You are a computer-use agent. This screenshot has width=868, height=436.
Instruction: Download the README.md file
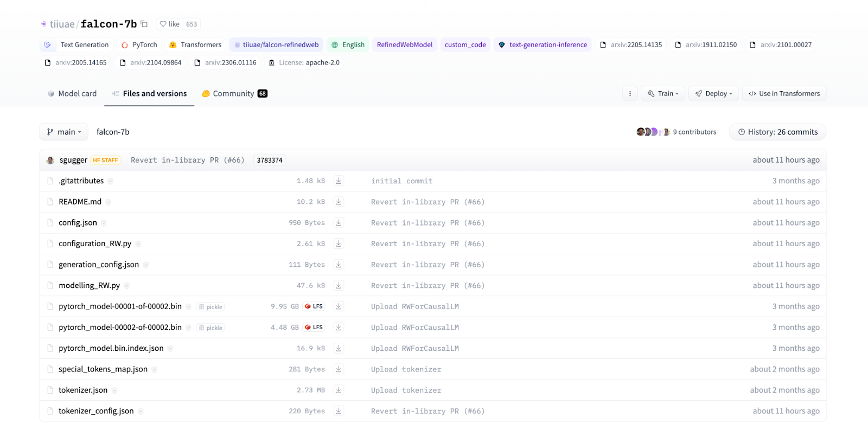[339, 202]
